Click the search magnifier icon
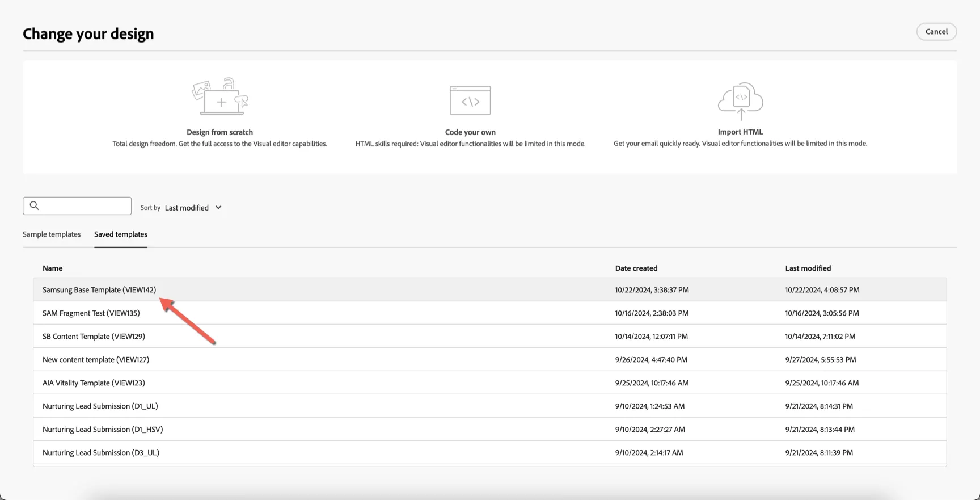Image resolution: width=980 pixels, height=500 pixels. (34, 205)
